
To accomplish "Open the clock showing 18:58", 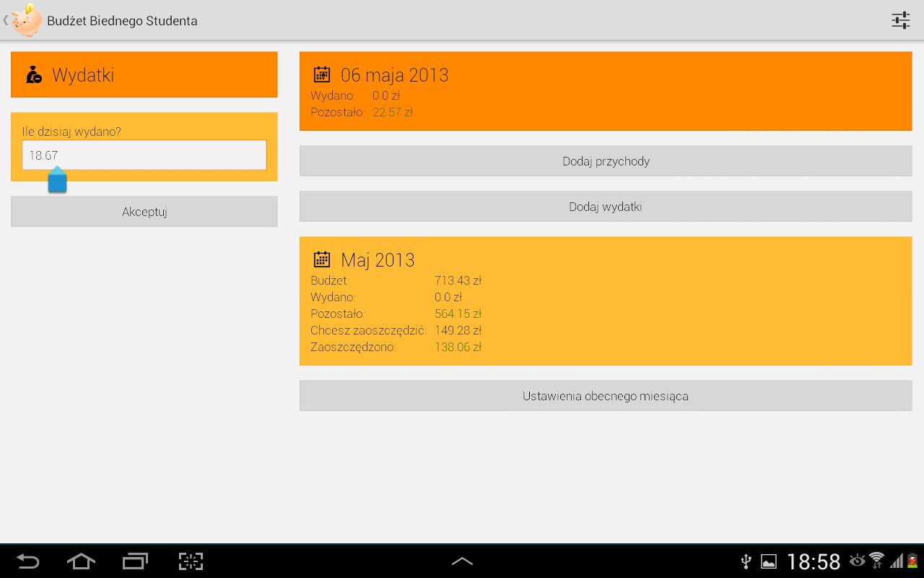I will (814, 561).
